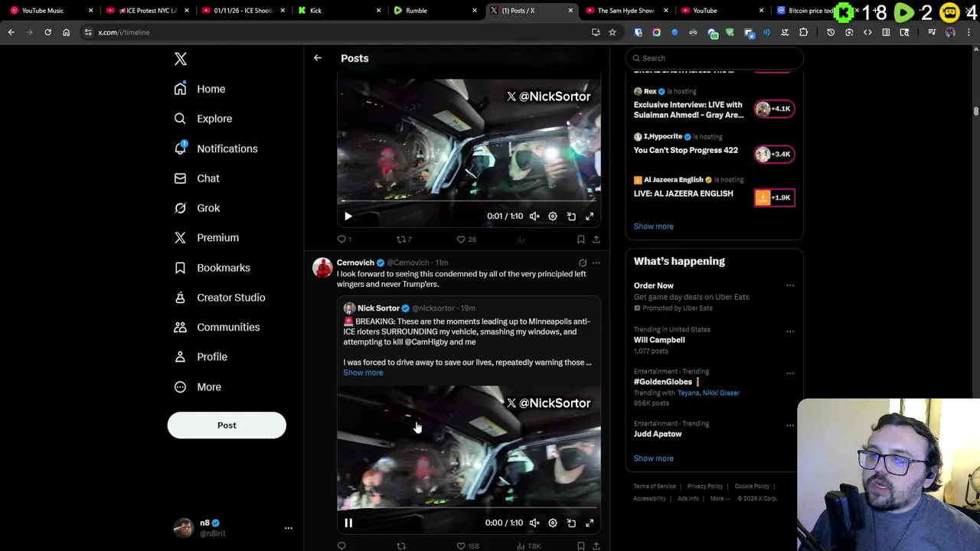Switch to the YouTube Music tab
This screenshot has height=551, width=980.
(x=51, y=11)
